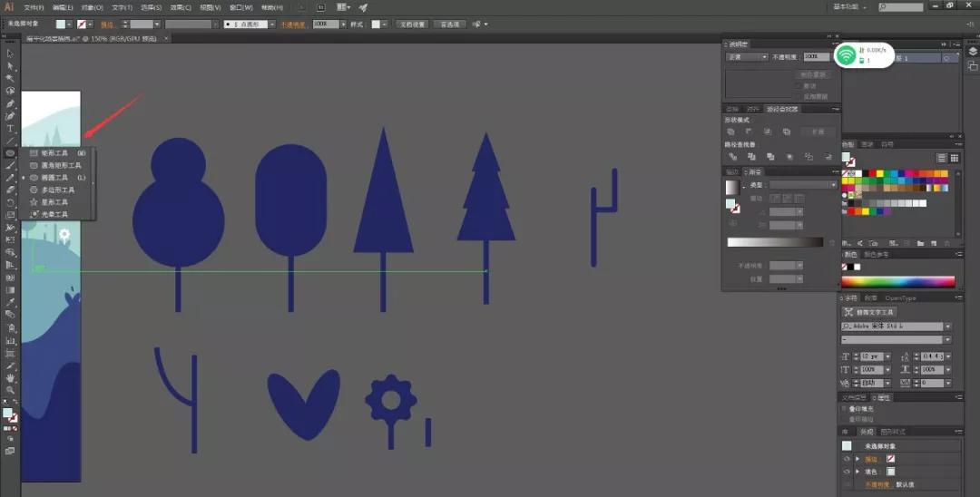Image resolution: width=980 pixels, height=497 pixels.
Task: Toggle visibility of the stroke appearance row
Action: point(847,459)
